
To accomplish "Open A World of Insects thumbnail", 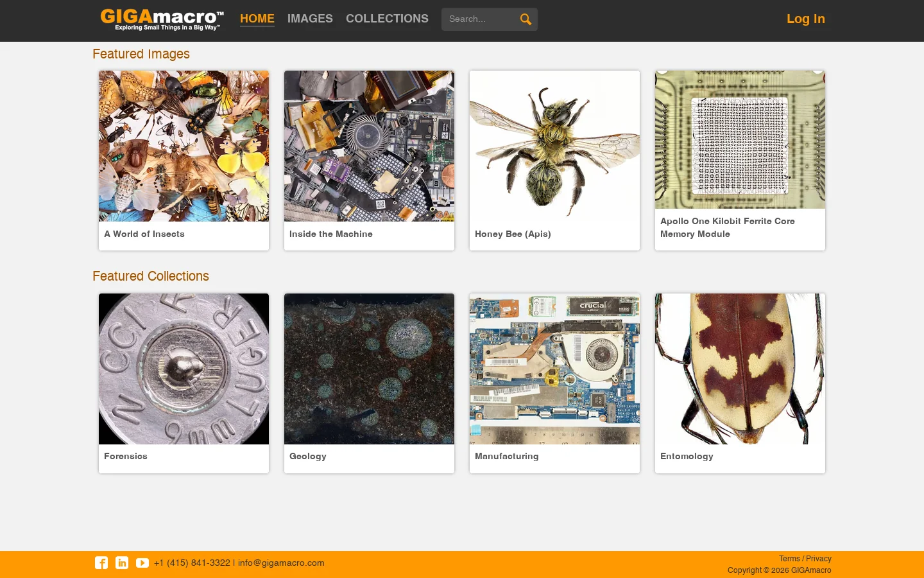I will pos(184,146).
